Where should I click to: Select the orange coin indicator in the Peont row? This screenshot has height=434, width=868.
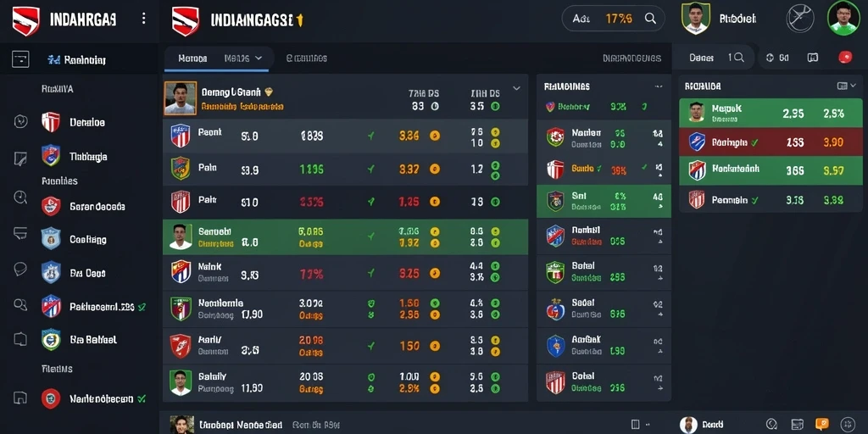pyautogui.click(x=435, y=136)
